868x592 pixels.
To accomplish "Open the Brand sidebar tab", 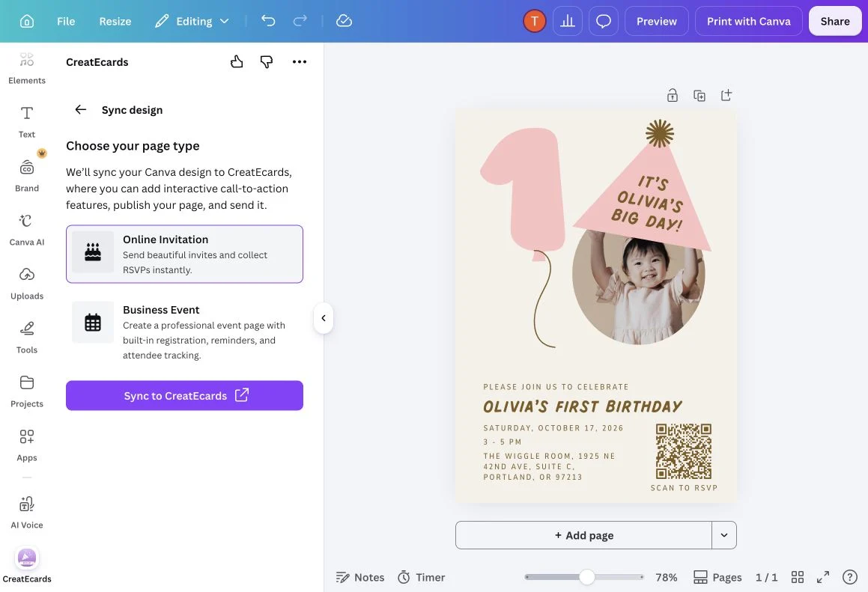I will pos(26,175).
